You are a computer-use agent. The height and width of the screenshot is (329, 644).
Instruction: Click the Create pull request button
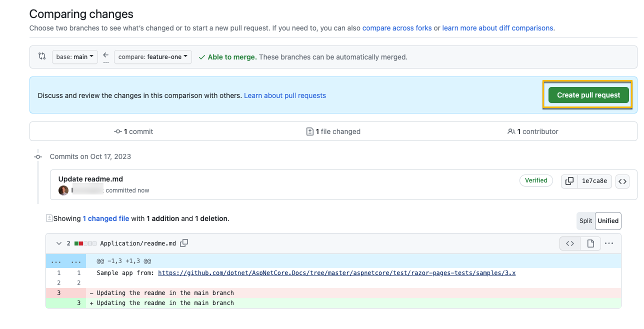[x=588, y=95]
